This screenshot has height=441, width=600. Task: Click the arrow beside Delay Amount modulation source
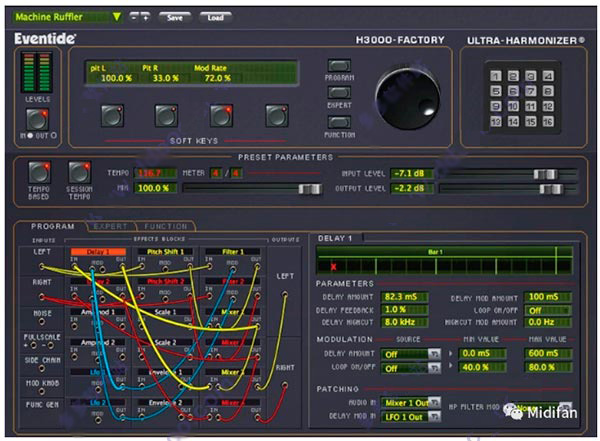pos(450,353)
